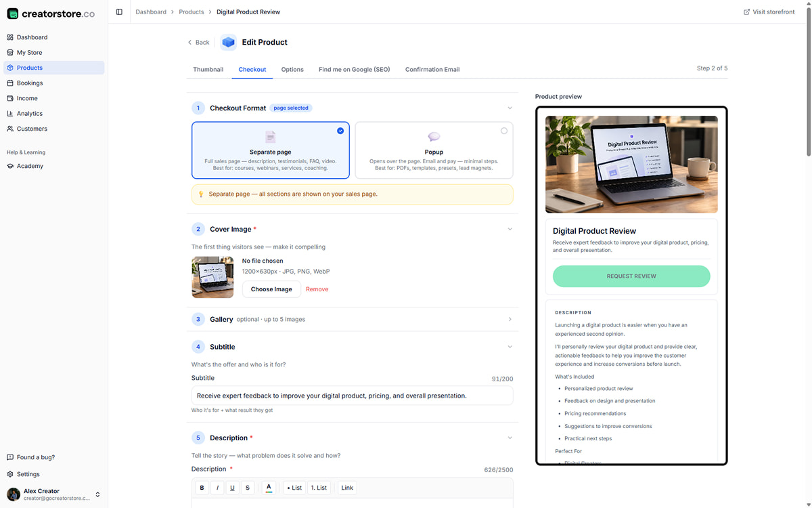812x508 pixels.
Task: Open Dashboard in the sidebar
Action: click(x=54, y=37)
